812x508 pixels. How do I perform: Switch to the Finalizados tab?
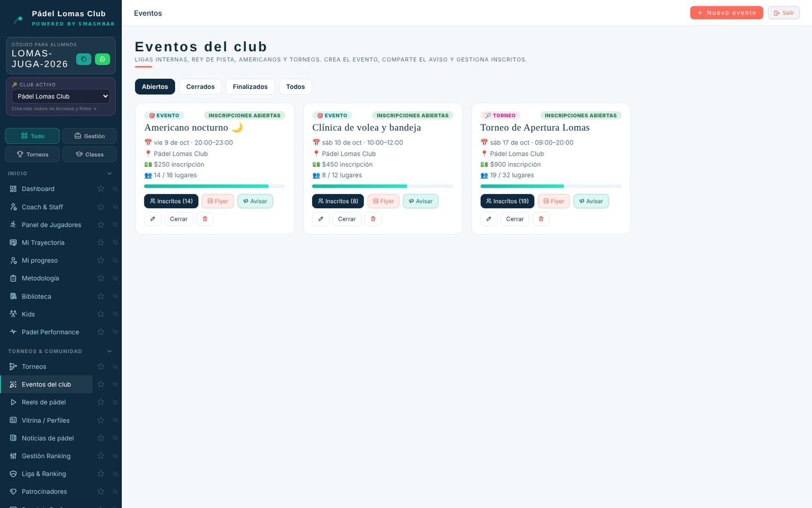(x=250, y=87)
